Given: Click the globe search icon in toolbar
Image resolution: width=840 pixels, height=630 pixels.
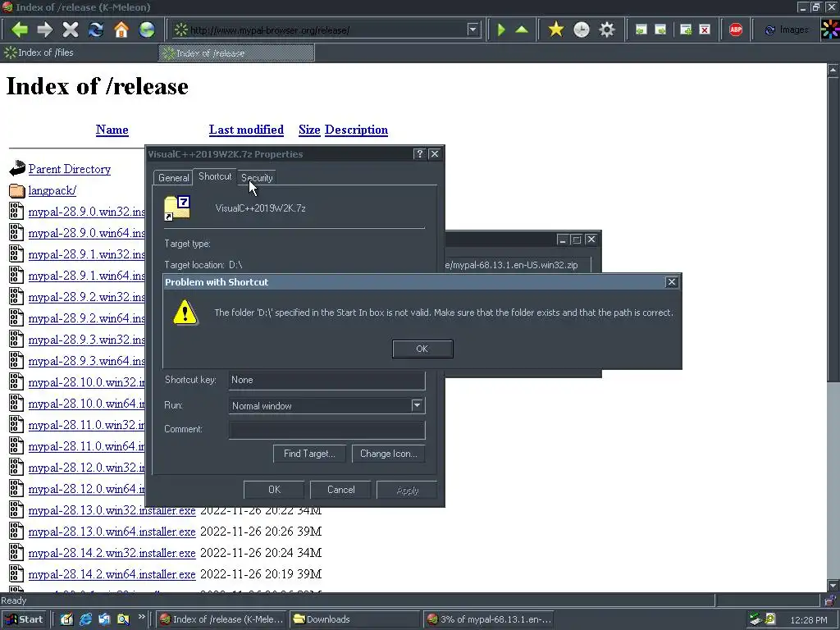Looking at the screenshot, I should tap(147, 30).
